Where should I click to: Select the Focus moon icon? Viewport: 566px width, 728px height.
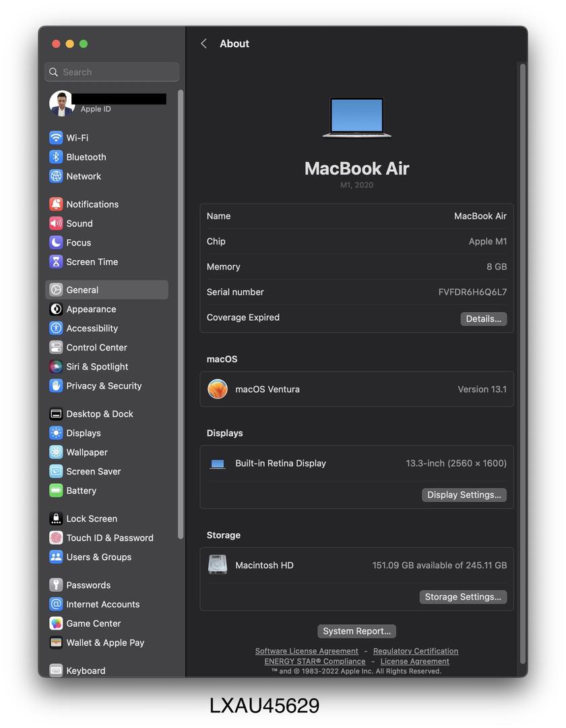(x=56, y=243)
